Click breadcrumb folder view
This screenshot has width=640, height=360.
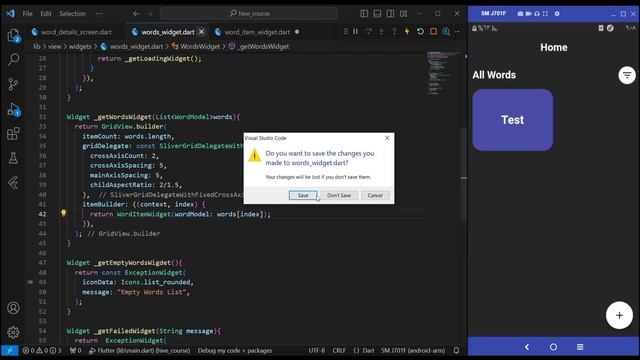55,47
